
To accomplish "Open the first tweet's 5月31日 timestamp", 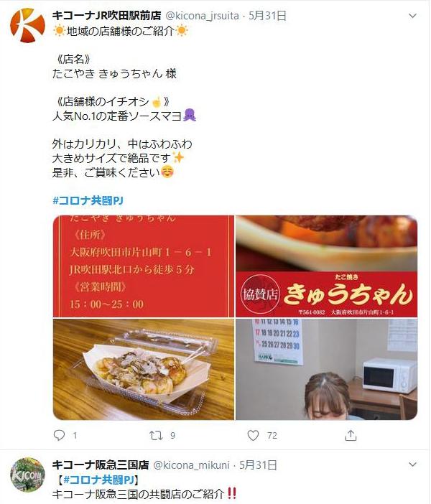I will [268, 16].
